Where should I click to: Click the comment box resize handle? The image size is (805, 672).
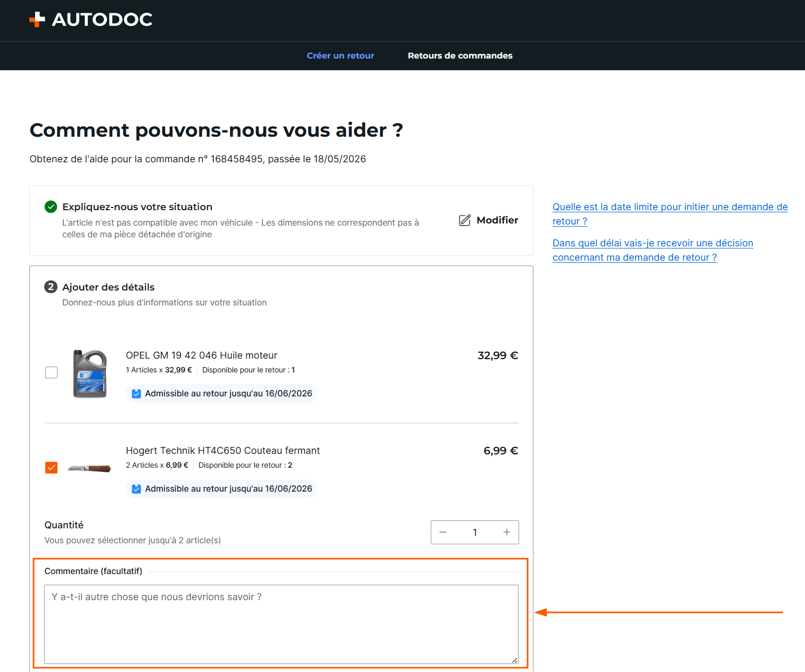coord(514,660)
